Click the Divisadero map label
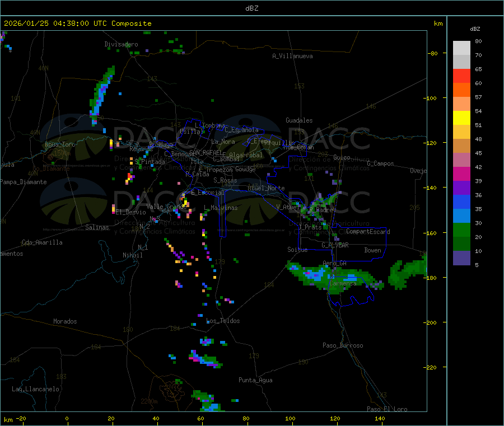The image size is (504, 426). pos(121,44)
